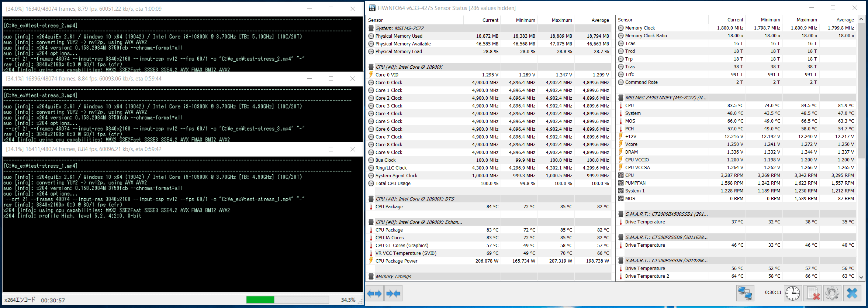Select the System: MSI MS-7C77 sensor group
The image size is (868, 308).
click(x=489, y=28)
